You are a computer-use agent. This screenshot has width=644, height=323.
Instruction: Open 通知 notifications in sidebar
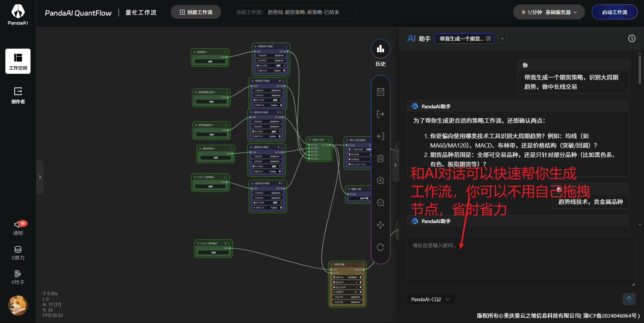pyautogui.click(x=18, y=228)
